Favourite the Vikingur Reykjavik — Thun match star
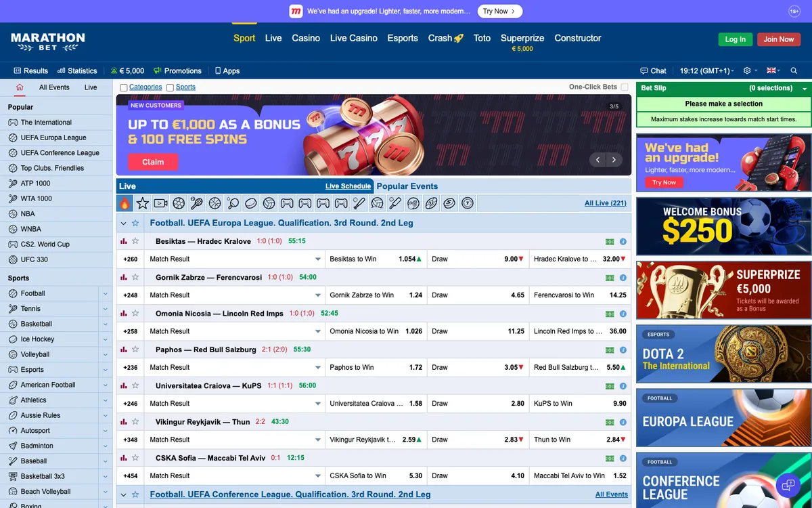The height and width of the screenshot is (508, 812). point(135,421)
